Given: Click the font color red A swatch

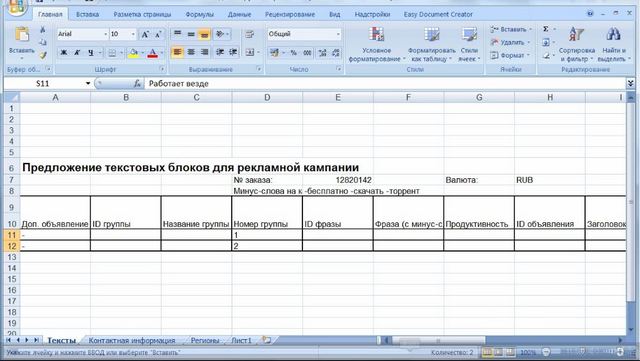Looking at the screenshot, I should pyautogui.click(x=152, y=53).
